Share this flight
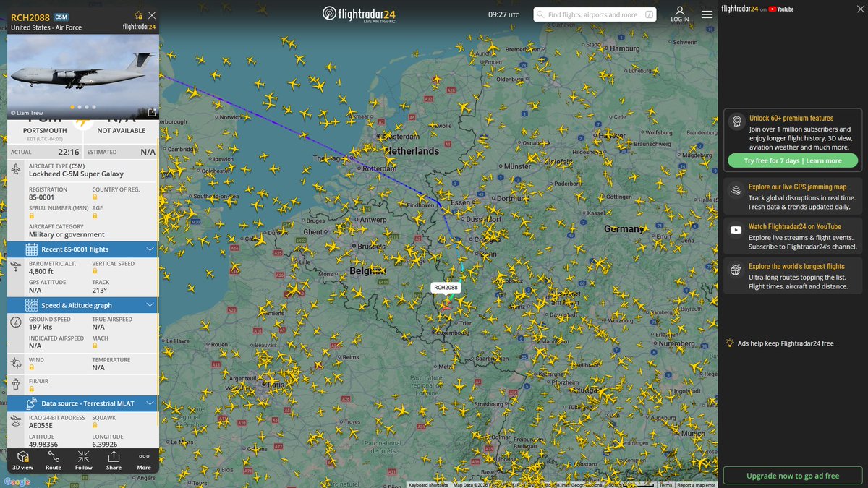Image resolution: width=868 pixels, height=488 pixels. click(x=114, y=461)
